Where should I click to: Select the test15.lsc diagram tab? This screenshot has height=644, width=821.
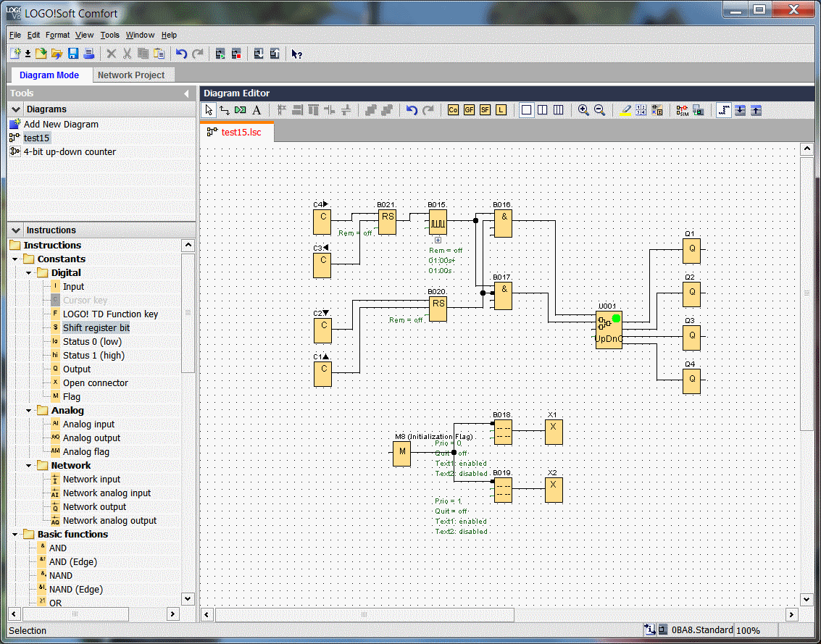point(237,132)
